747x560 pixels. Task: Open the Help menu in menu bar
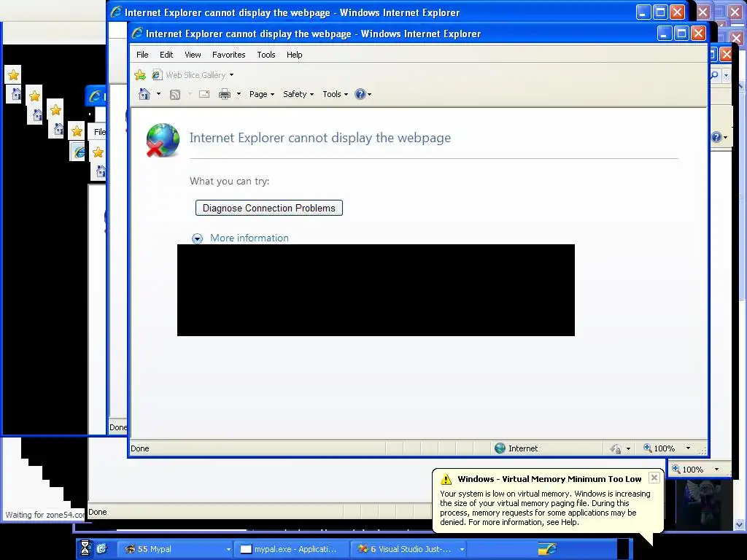click(x=295, y=55)
